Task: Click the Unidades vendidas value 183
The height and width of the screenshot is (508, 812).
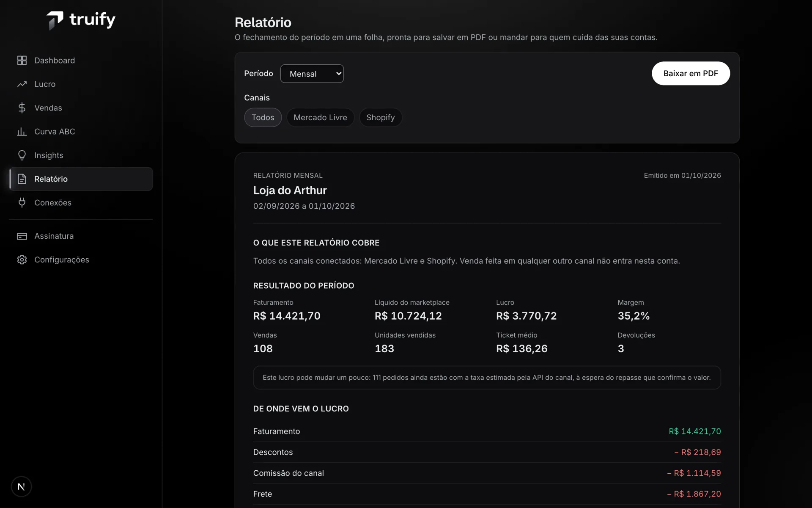Action: click(x=384, y=348)
